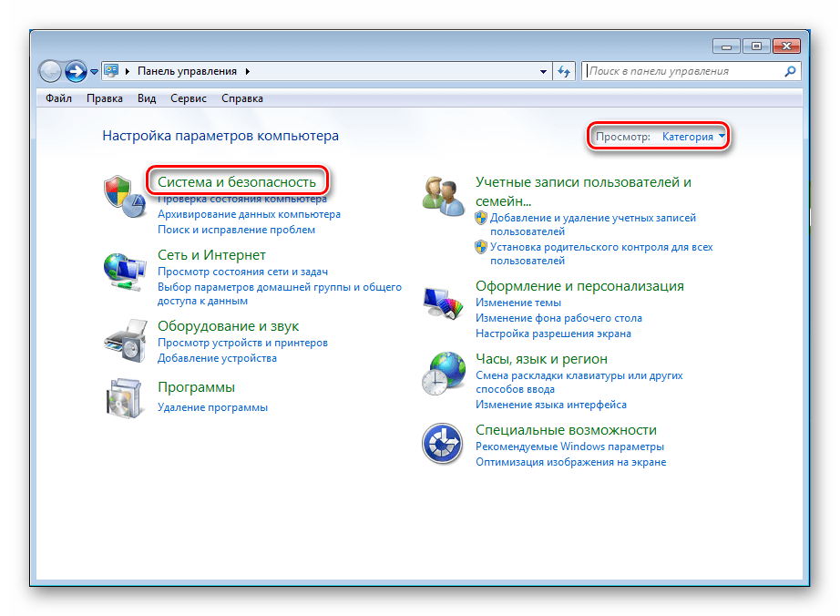This screenshot has width=840, height=616.
Task: Click shield icon beside Установка родительского контроля
Action: (481, 247)
